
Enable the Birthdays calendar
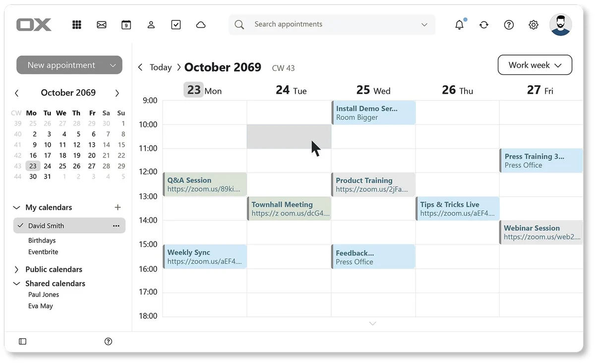(x=42, y=240)
